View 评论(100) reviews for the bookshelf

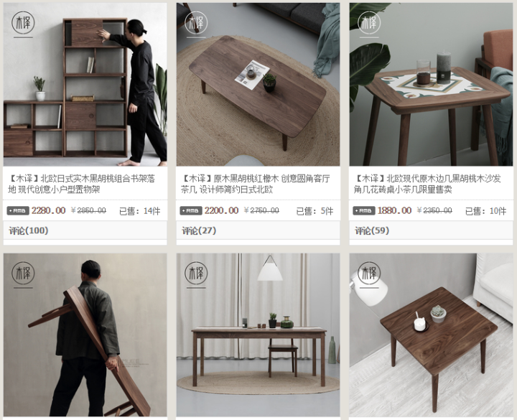[x=29, y=230]
